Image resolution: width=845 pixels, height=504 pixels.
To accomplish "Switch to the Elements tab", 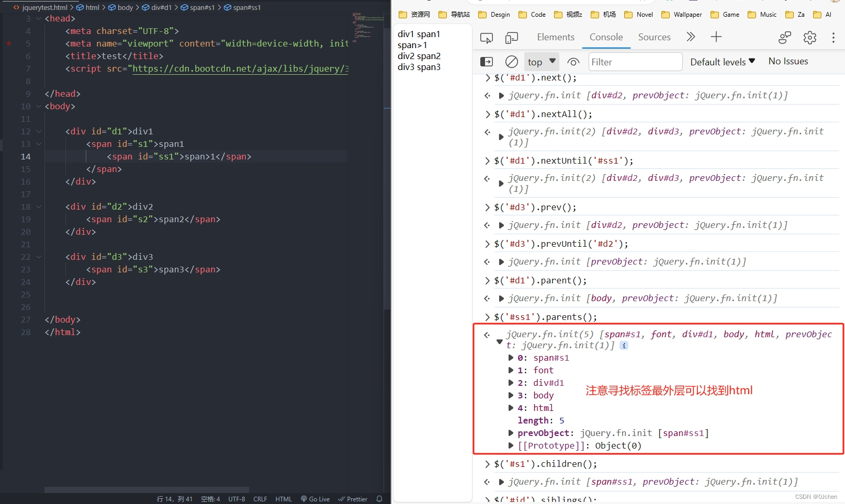I will (x=556, y=37).
